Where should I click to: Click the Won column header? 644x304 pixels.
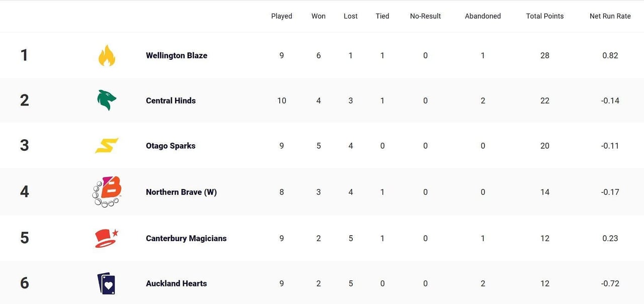pyautogui.click(x=318, y=16)
